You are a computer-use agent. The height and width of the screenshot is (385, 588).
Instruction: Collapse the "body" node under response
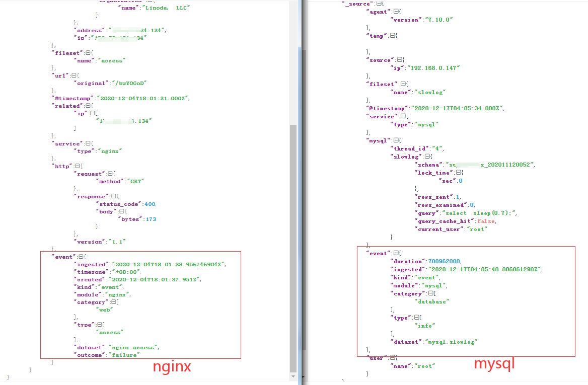coord(121,211)
